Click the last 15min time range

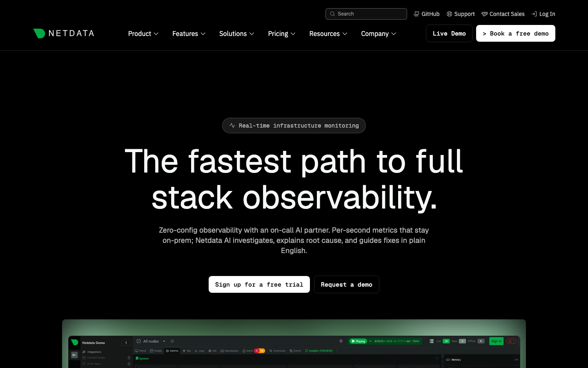413,341
